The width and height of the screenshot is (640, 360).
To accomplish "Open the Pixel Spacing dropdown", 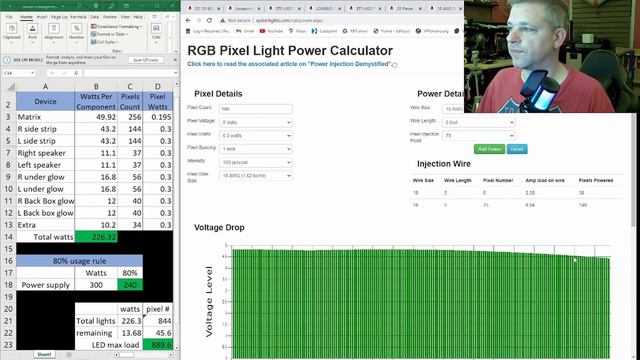I will (256, 149).
